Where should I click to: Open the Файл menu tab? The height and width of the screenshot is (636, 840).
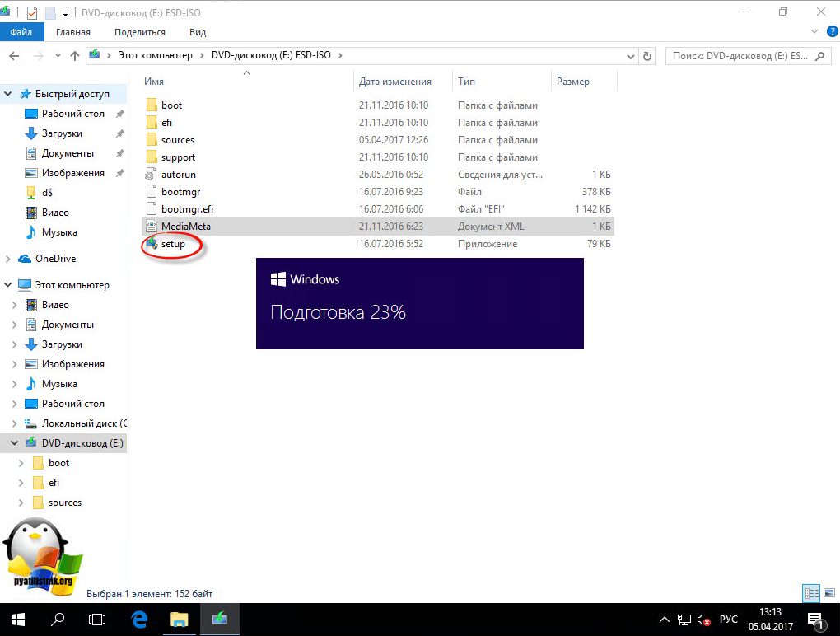[x=21, y=32]
